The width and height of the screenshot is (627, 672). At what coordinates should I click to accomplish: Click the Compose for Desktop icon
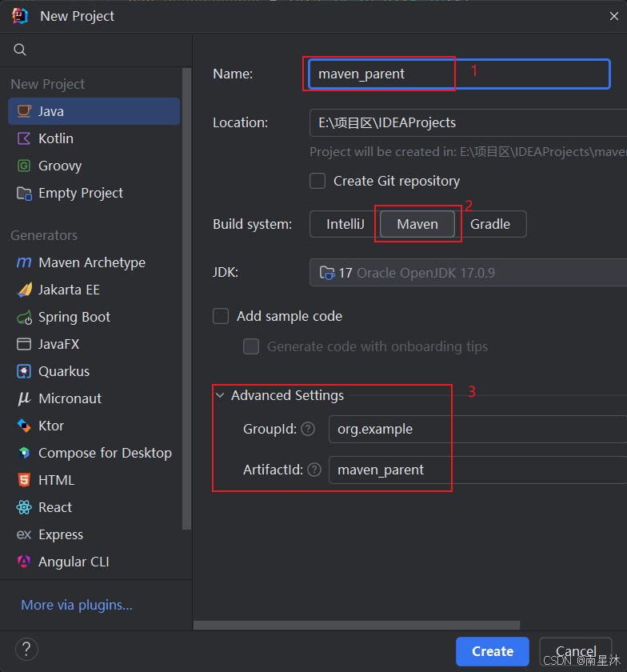click(25, 453)
